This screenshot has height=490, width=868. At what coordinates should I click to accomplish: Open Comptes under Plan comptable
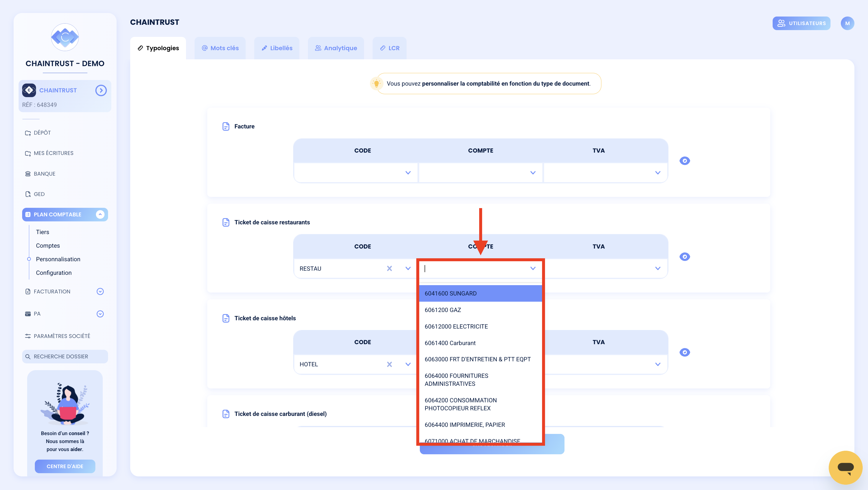click(x=48, y=246)
